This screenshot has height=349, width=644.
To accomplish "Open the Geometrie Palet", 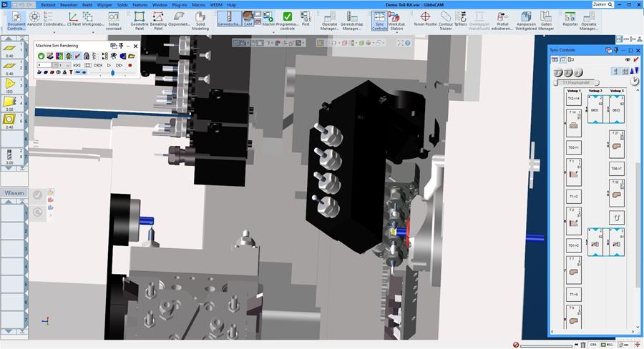I will (x=140, y=19).
